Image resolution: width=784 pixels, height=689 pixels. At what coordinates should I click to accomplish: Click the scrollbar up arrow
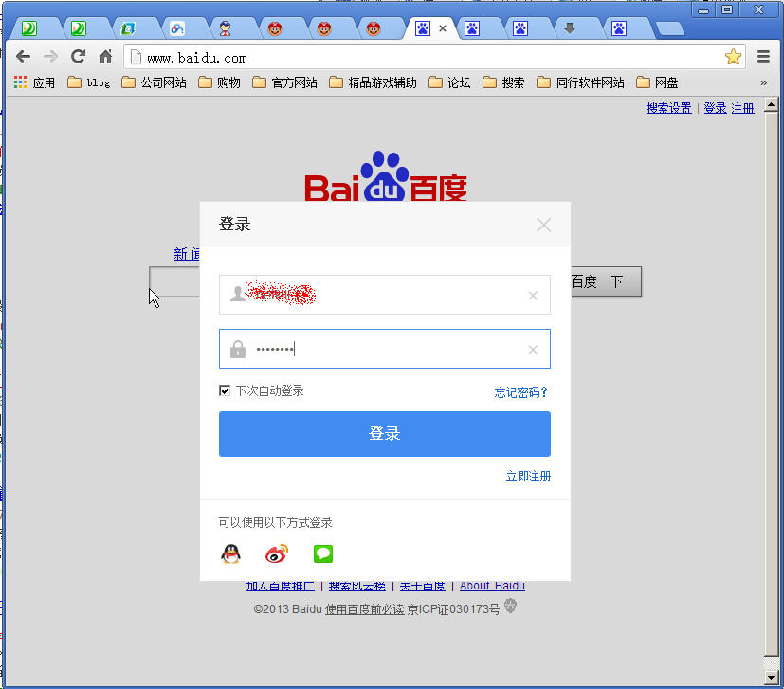tap(771, 105)
